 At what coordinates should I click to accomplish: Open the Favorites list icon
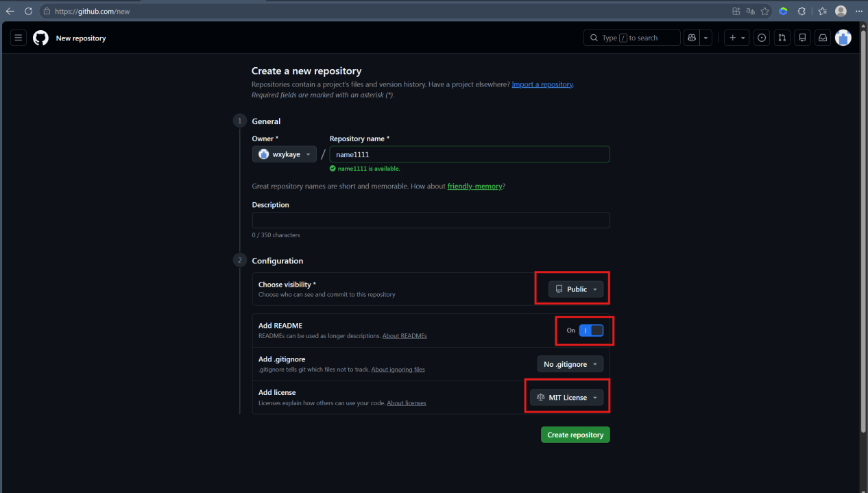point(823,11)
